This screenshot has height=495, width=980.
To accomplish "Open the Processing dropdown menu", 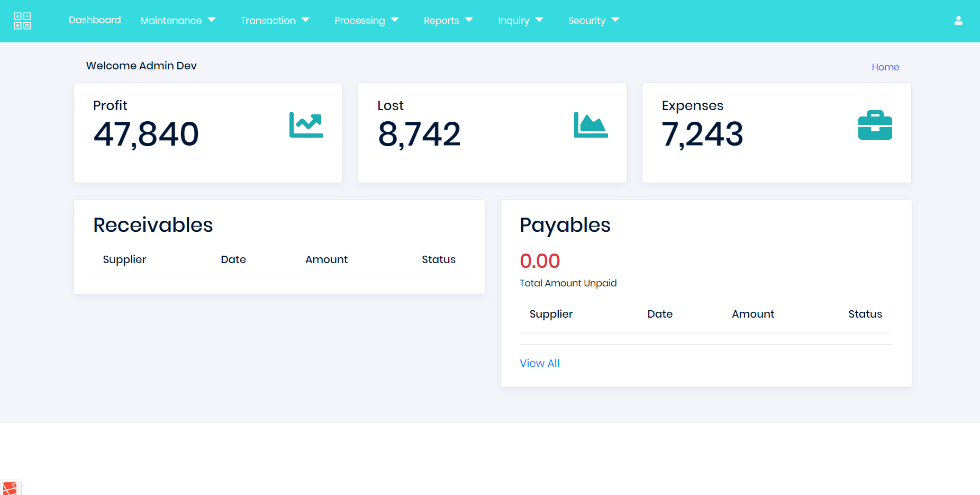I will coord(366,21).
